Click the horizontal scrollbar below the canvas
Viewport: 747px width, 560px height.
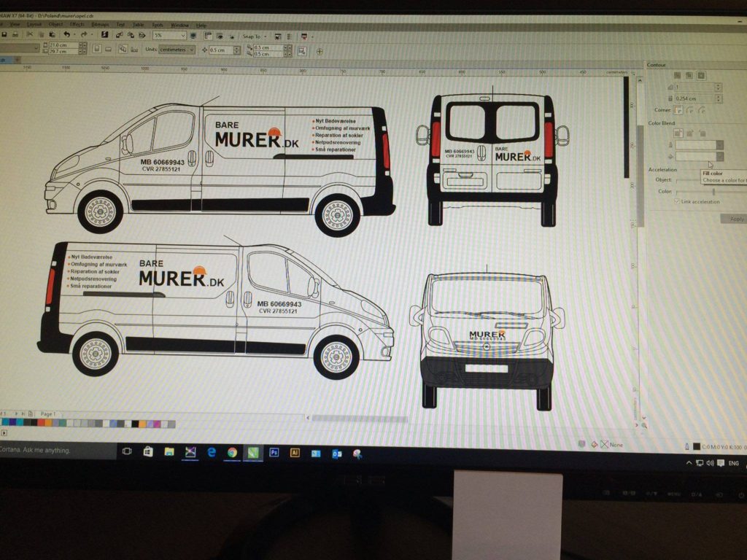pyautogui.click(x=360, y=419)
